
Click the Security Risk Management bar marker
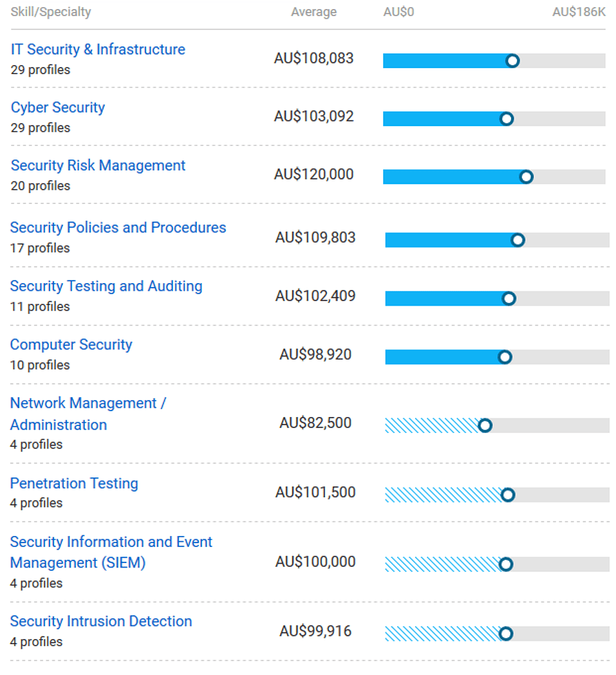click(x=526, y=177)
